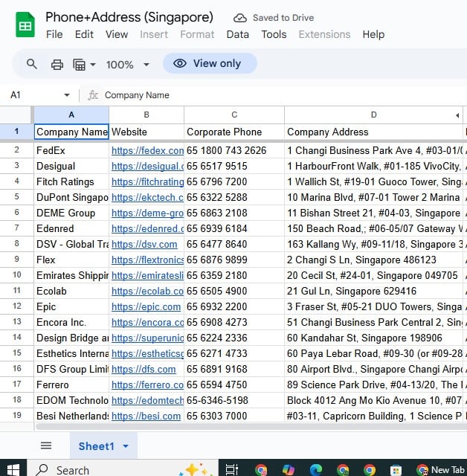Open the File menu
Screen dimensions: 467x476
coord(54,34)
